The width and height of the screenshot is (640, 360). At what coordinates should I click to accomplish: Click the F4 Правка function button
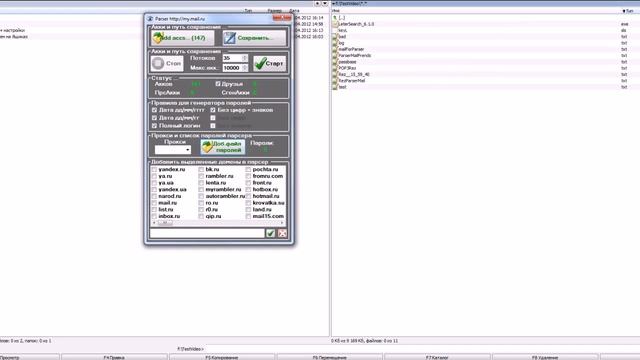click(x=114, y=357)
